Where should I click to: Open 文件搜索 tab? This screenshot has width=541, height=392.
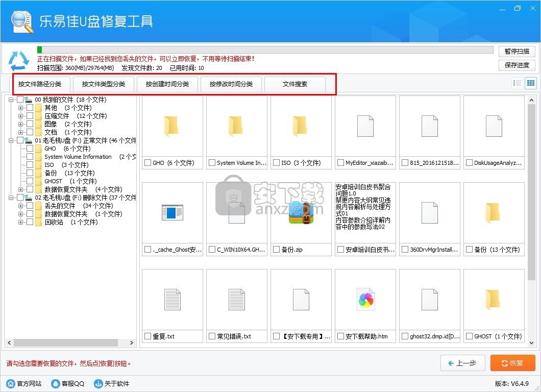(295, 84)
